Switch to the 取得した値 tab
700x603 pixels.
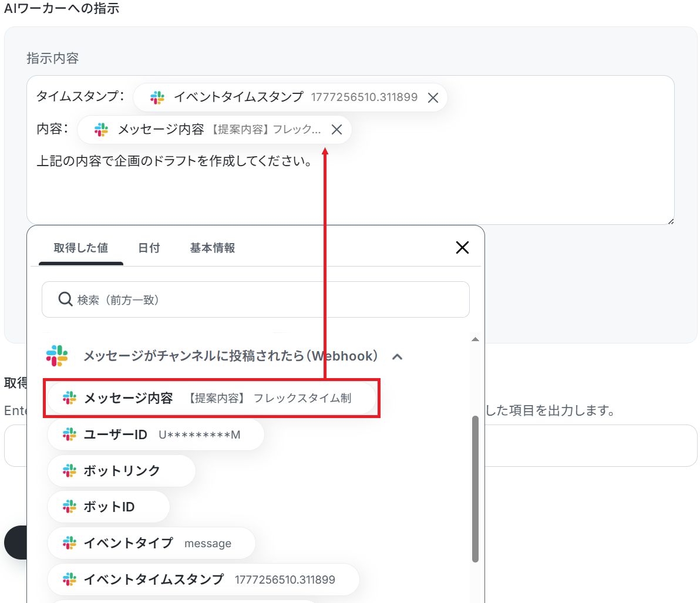(81, 248)
